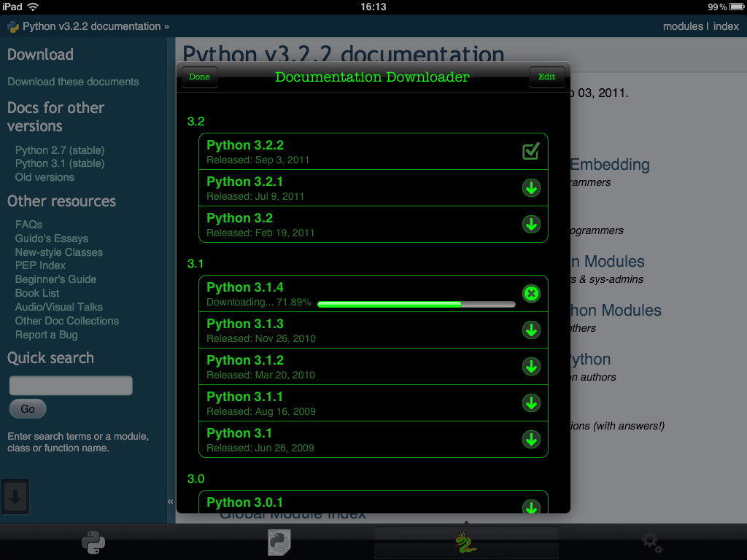Select the Python 3.1.1 row title
The width and height of the screenshot is (747, 560).
[244, 396]
